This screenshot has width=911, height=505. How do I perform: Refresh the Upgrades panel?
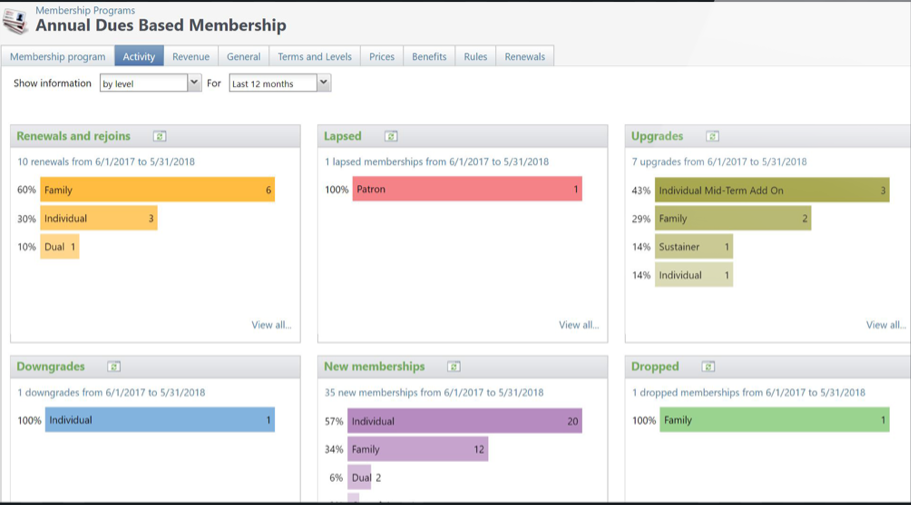(712, 136)
